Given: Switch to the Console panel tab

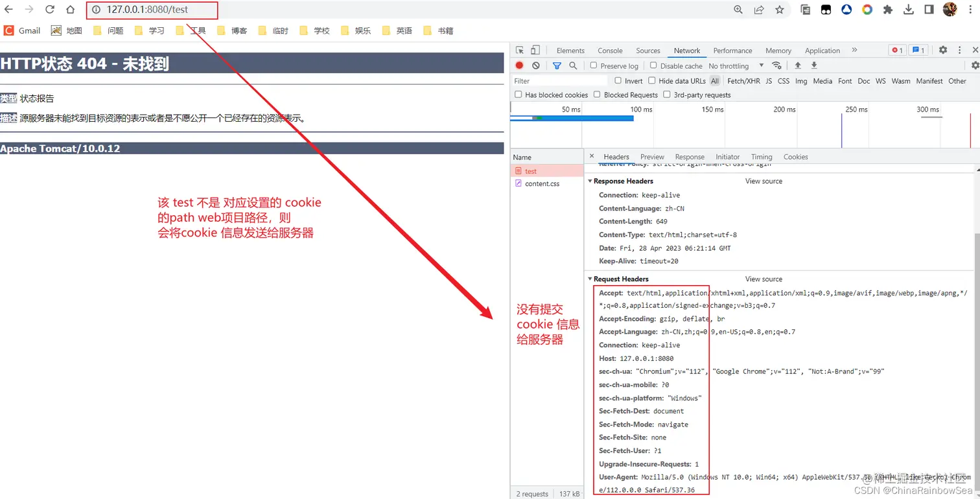Looking at the screenshot, I should pos(610,51).
